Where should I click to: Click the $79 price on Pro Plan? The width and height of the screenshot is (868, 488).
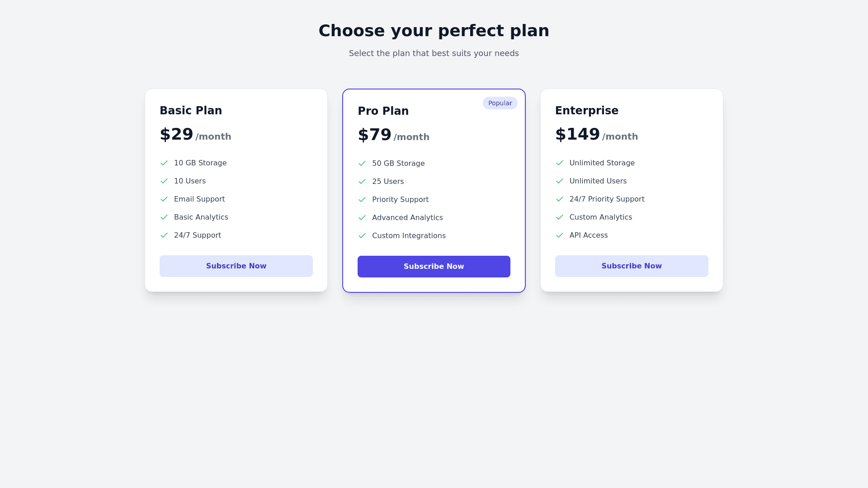tap(375, 135)
